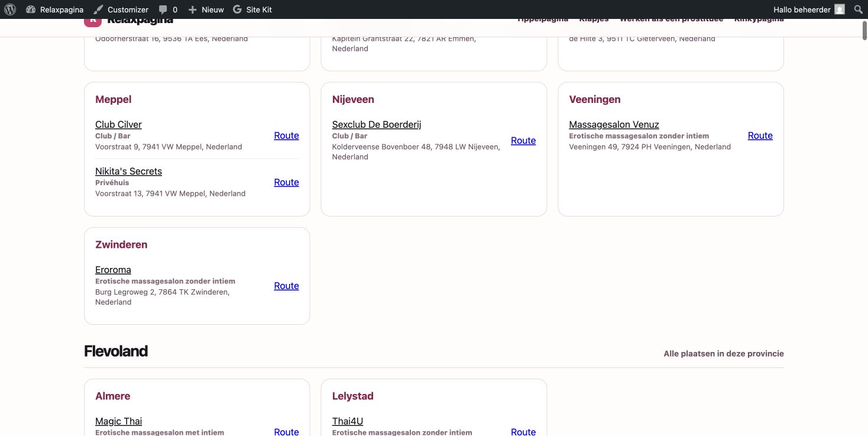Click the Meppel city heading
This screenshot has width=868, height=436.
pos(113,99)
